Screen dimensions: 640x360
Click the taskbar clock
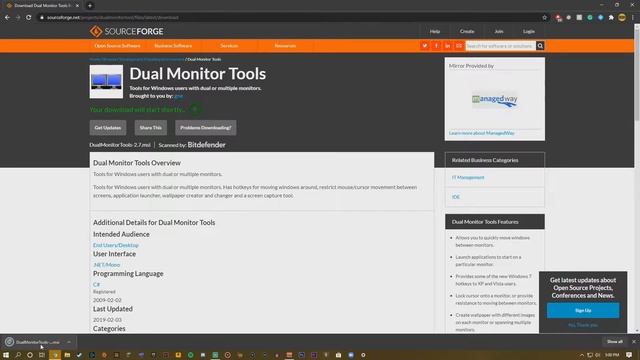(612, 355)
